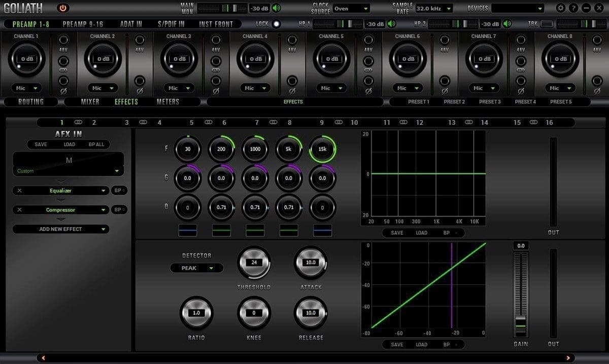Open the MIXER tab
Viewport: 609px width, 364px height.
click(x=90, y=102)
